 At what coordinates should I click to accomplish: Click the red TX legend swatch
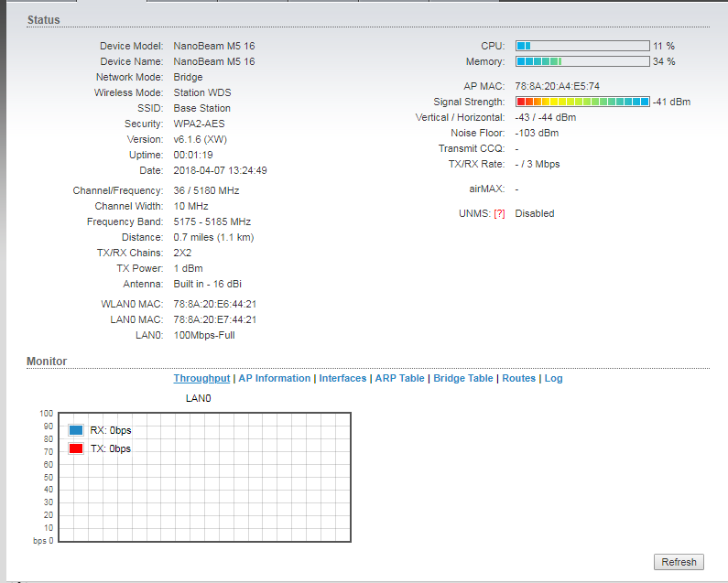(76, 448)
